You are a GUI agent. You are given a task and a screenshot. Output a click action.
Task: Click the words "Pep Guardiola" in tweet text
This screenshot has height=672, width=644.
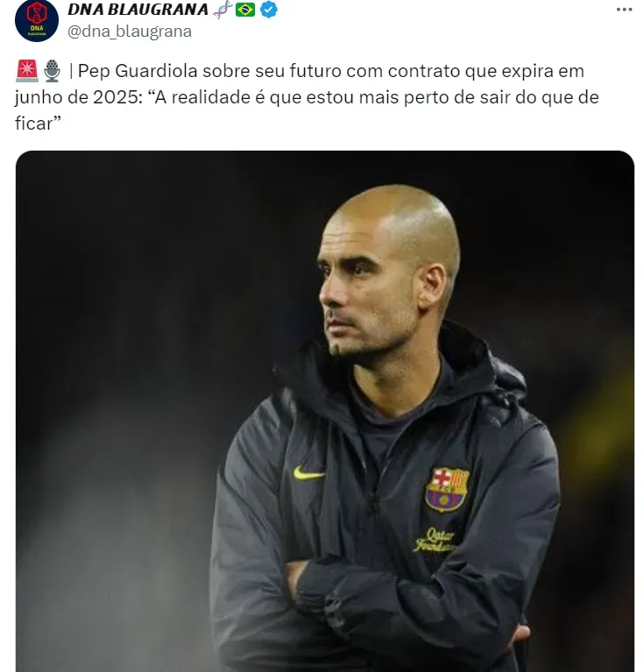click(138, 71)
